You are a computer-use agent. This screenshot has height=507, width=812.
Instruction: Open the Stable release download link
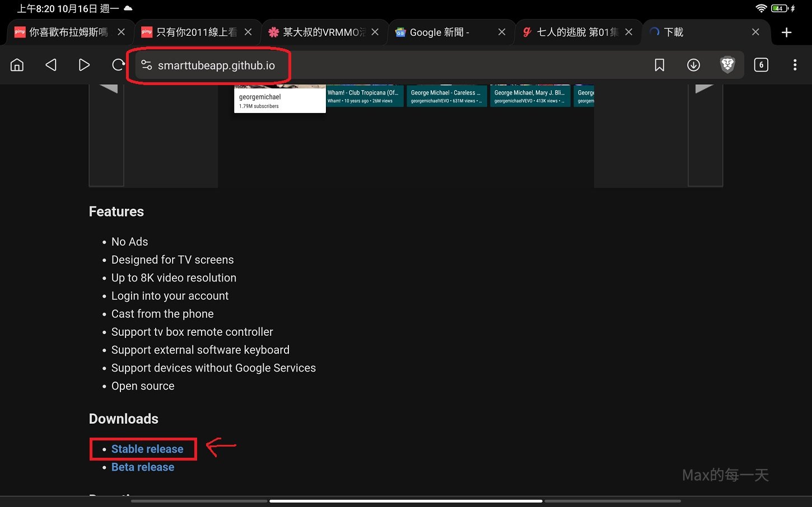tap(147, 448)
